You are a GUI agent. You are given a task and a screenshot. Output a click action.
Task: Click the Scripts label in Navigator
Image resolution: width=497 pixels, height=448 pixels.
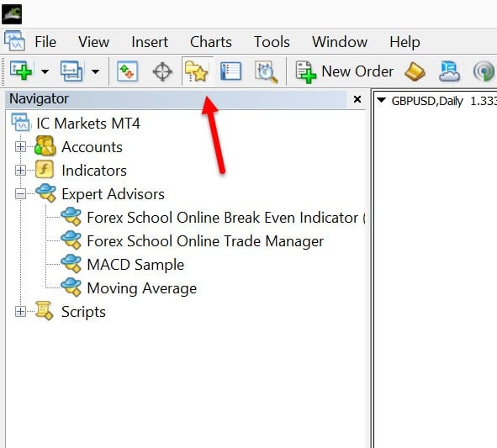tap(83, 312)
